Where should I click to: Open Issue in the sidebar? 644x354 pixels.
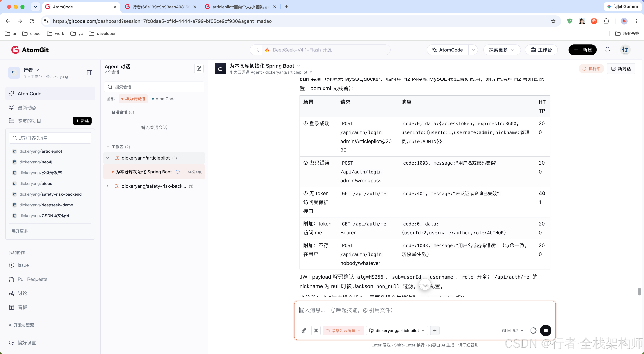(x=23, y=265)
